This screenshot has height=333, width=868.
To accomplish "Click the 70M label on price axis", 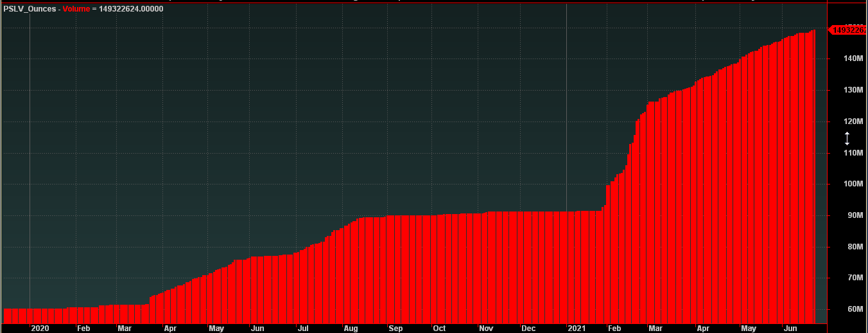I will pos(855,278).
